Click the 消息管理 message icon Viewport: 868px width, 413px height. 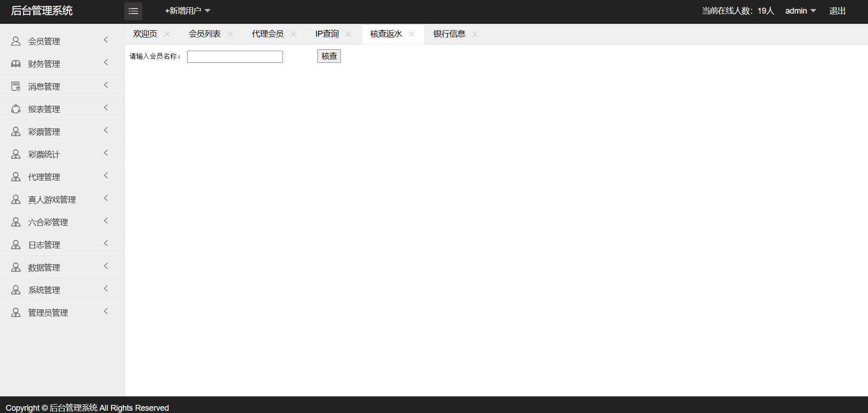[x=16, y=86]
